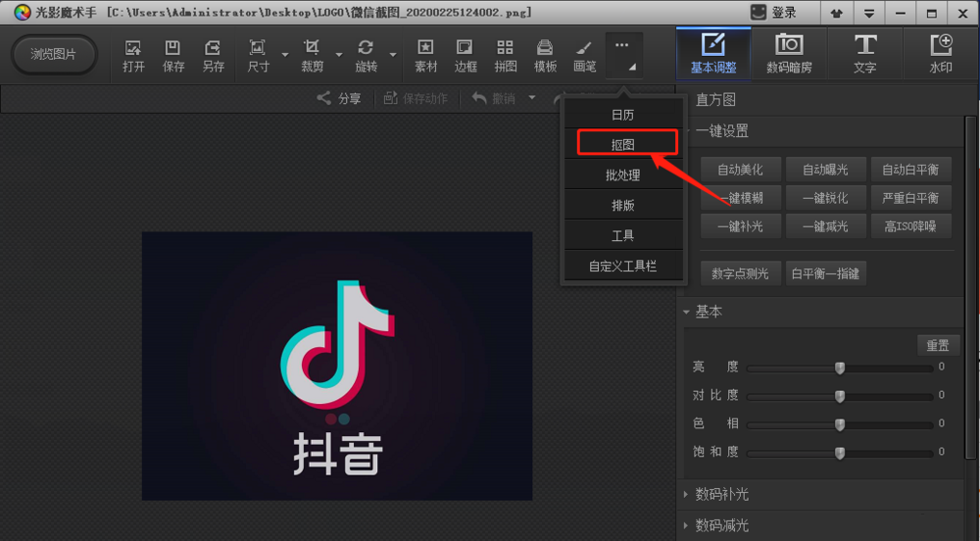The width and height of the screenshot is (980, 541).
Task: Click the 一键补光 fill light button
Action: pyautogui.click(x=740, y=226)
